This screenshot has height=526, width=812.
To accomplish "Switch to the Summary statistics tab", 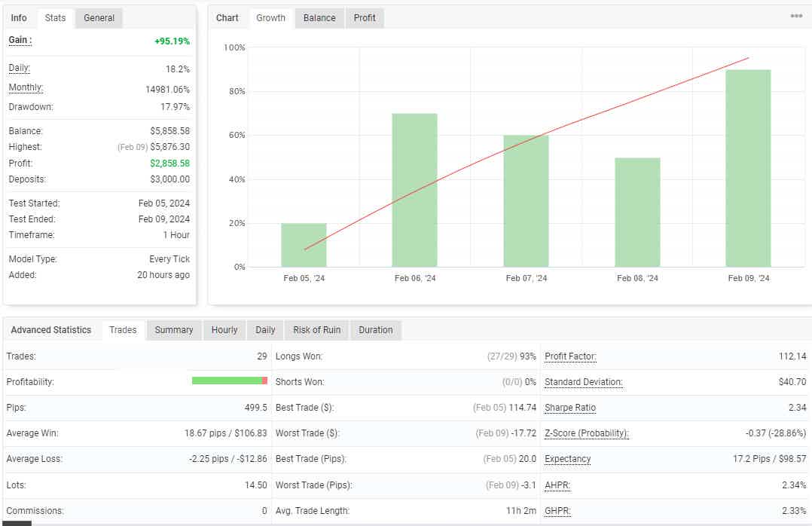I will pos(173,329).
